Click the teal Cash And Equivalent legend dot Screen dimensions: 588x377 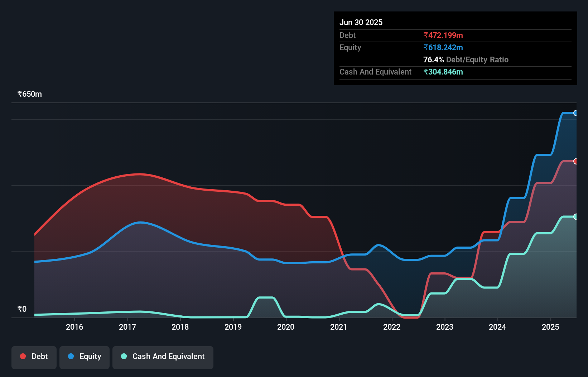coord(123,356)
